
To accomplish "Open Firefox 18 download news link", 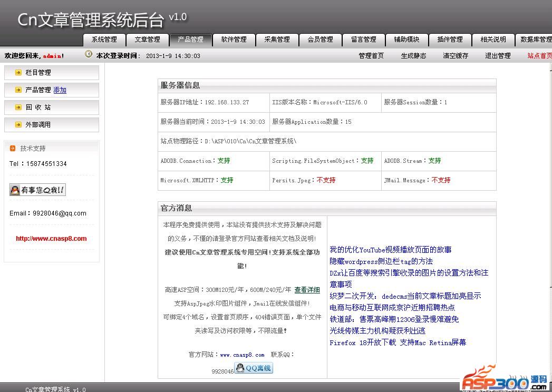I will pyautogui.click(x=398, y=342).
